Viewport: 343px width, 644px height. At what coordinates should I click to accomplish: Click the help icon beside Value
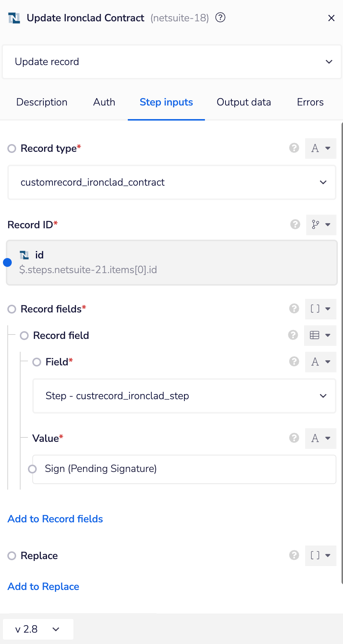(294, 438)
